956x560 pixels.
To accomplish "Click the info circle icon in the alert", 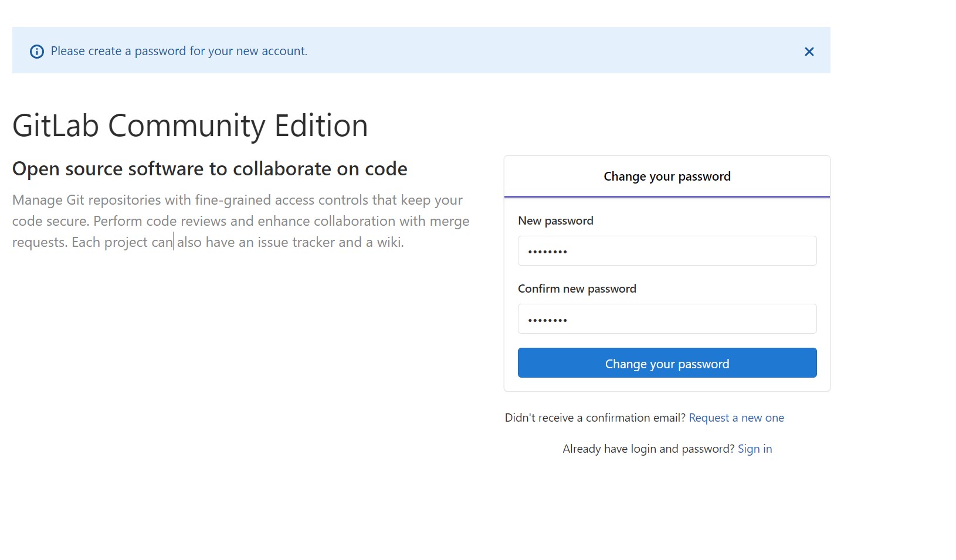I will click(x=36, y=52).
